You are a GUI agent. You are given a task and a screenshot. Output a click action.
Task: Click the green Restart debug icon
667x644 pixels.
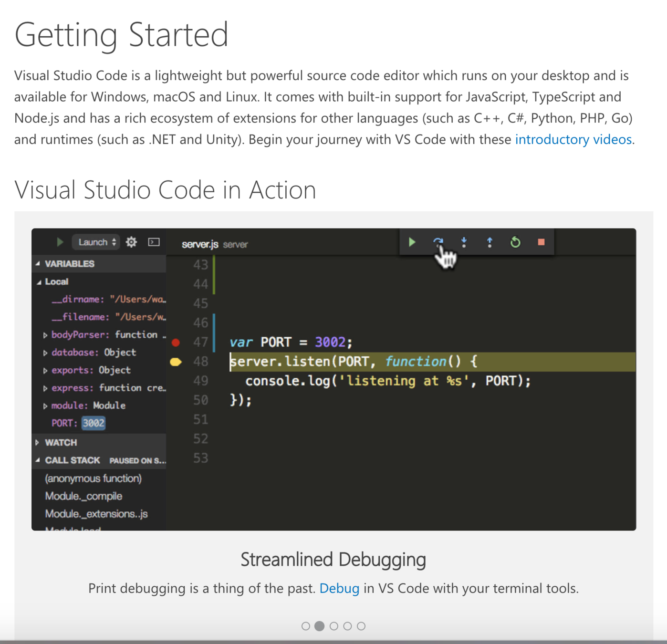point(515,242)
